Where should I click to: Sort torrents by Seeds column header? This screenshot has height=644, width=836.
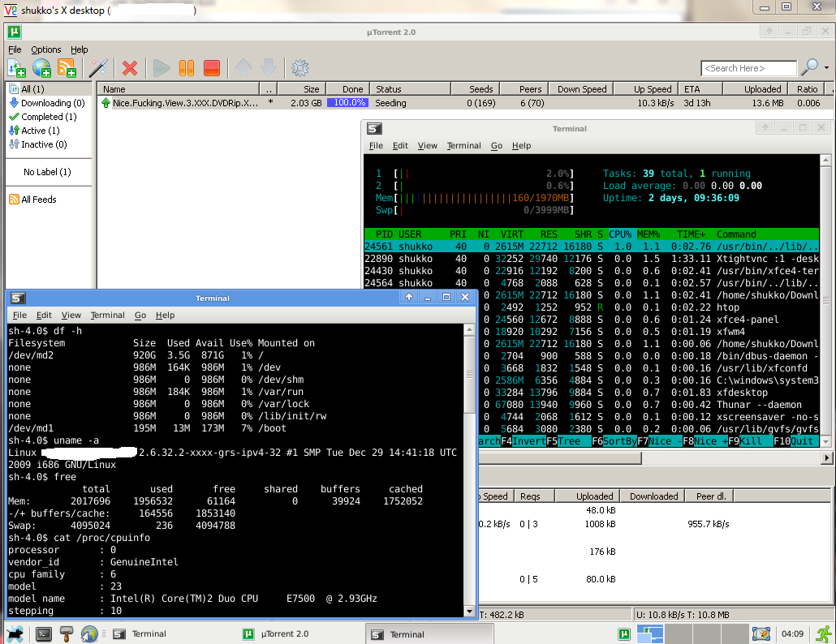(x=476, y=89)
